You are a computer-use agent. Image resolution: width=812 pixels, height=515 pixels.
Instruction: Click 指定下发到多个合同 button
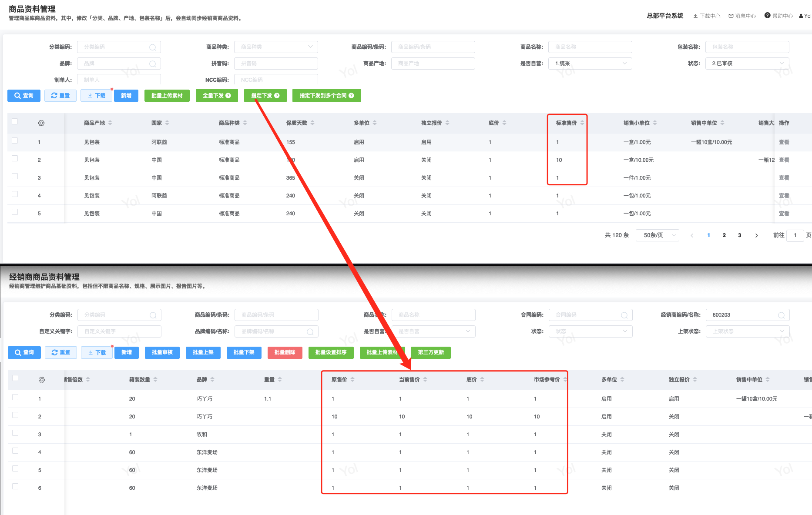pos(327,96)
